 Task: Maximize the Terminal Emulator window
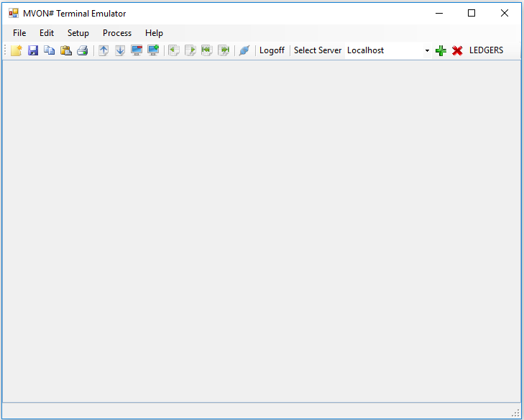472,14
